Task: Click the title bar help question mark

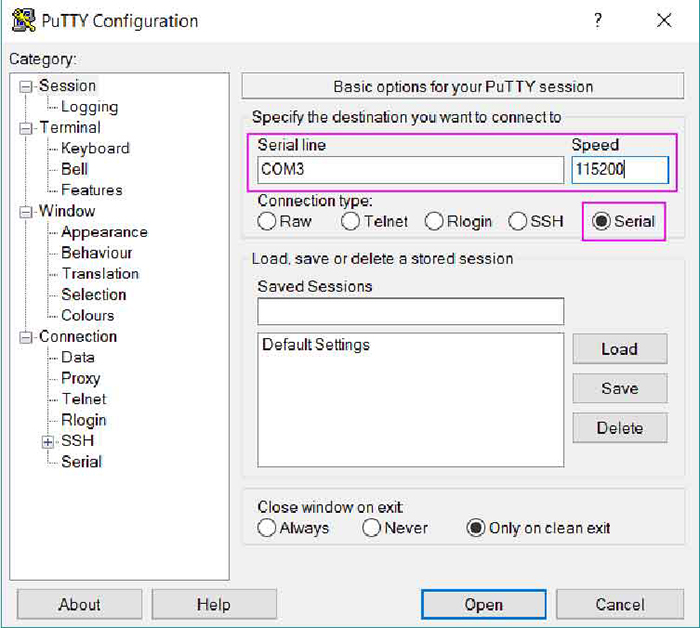Action: coord(598,21)
